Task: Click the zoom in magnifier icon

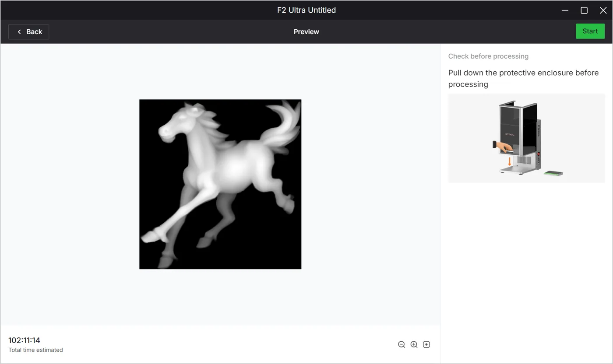Action: [414, 345]
